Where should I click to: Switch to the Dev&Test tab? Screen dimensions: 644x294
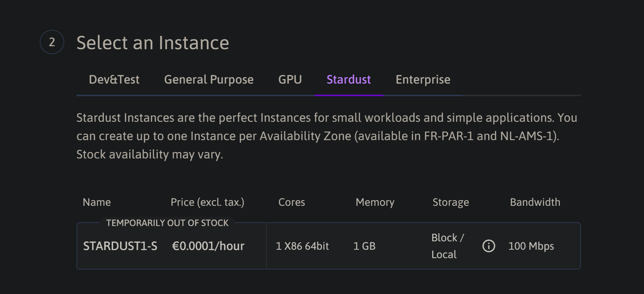(114, 79)
